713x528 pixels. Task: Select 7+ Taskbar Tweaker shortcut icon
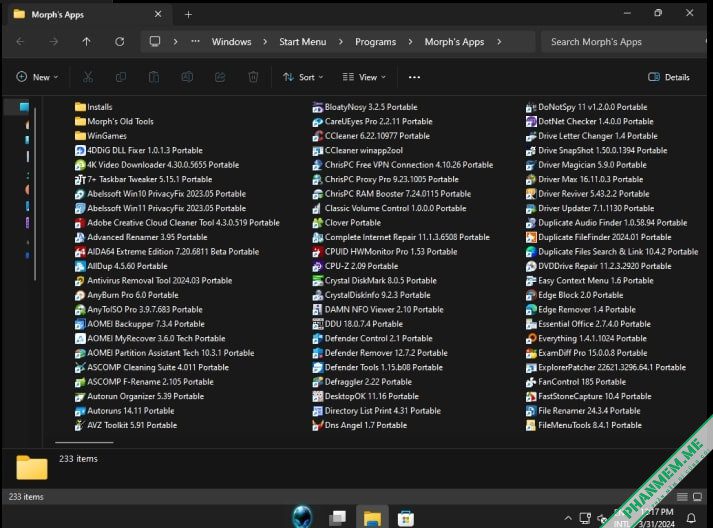pos(80,179)
